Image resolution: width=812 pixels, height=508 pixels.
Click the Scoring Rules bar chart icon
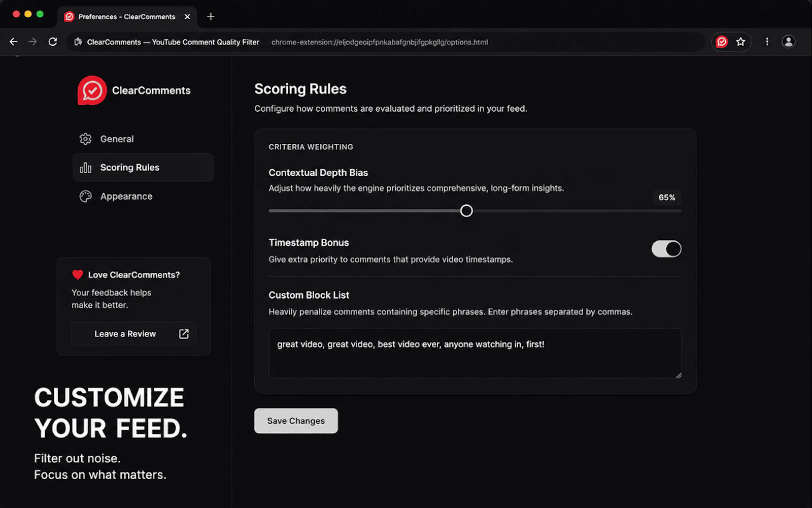(x=85, y=168)
